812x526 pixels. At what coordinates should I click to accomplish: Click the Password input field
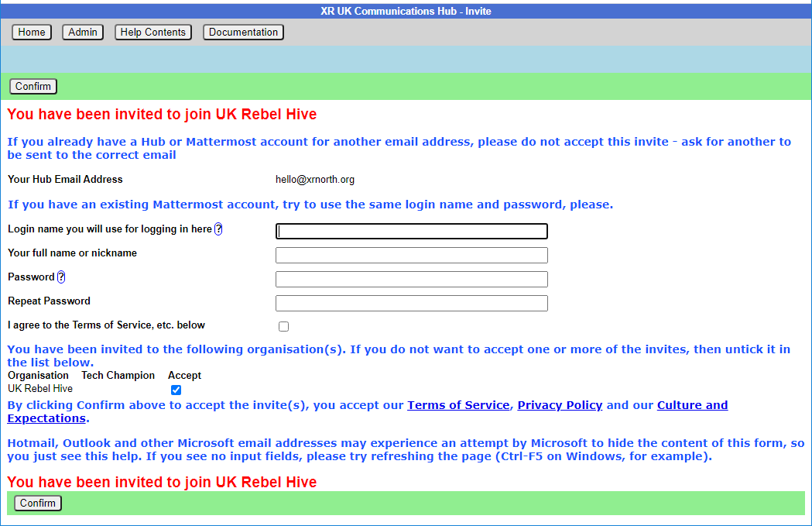pos(412,280)
